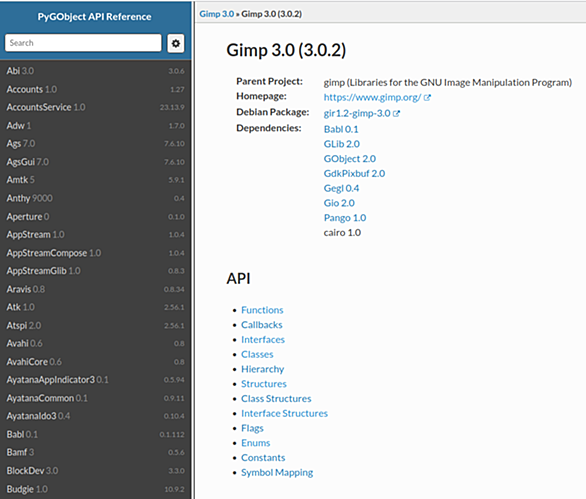Image resolution: width=586 pixels, height=499 pixels.
Task: Open the Enums API link
Action: point(255,443)
